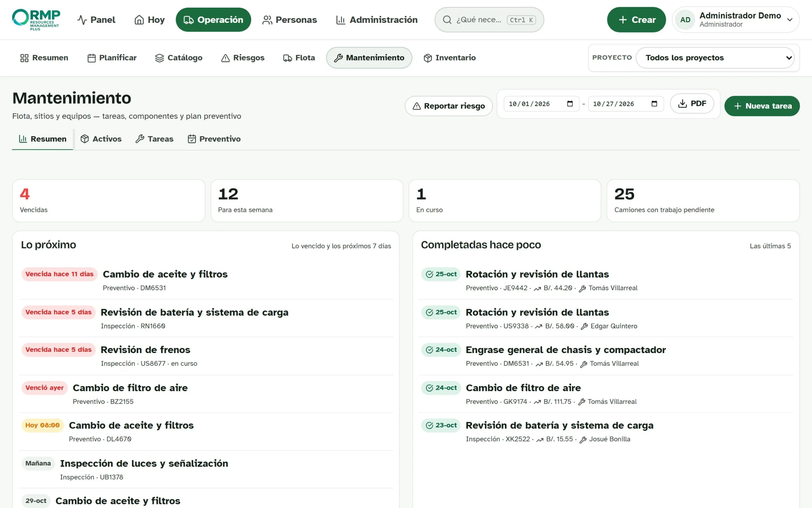Click trend arrow icon beside B/. 111.75
The image size is (812, 508).
537,402
